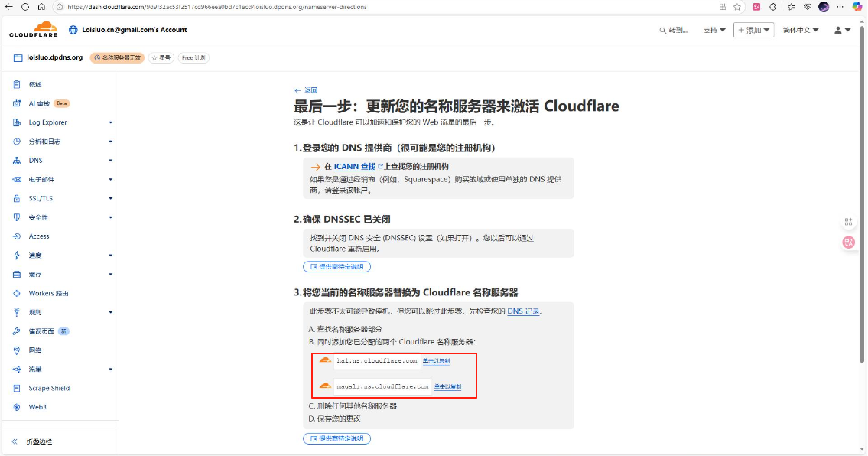868x456 pixels.
Task: Click the 规则 filter icon
Action: [17, 312]
